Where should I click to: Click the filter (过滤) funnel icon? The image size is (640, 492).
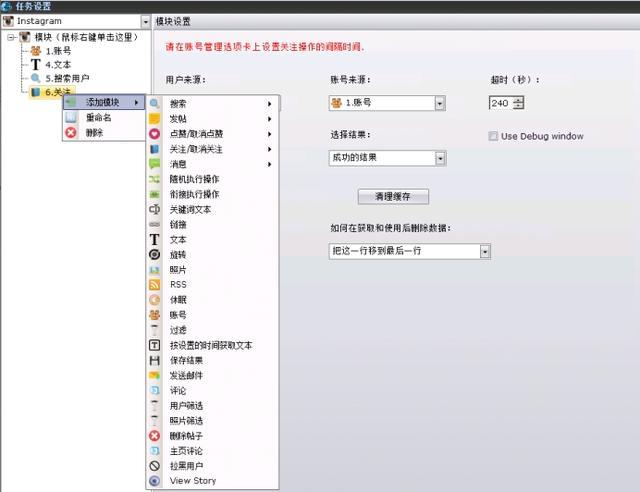tap(154, 330)
